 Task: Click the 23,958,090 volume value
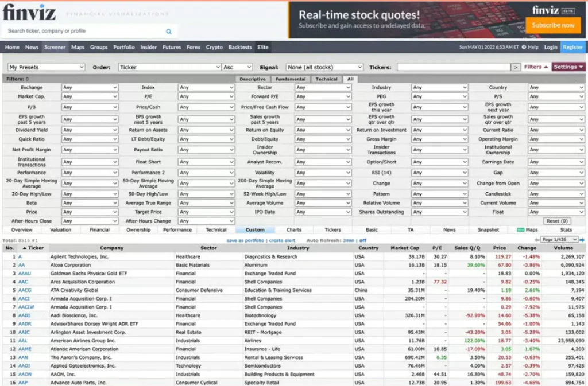pyautogui.click(x=571, y=341)
